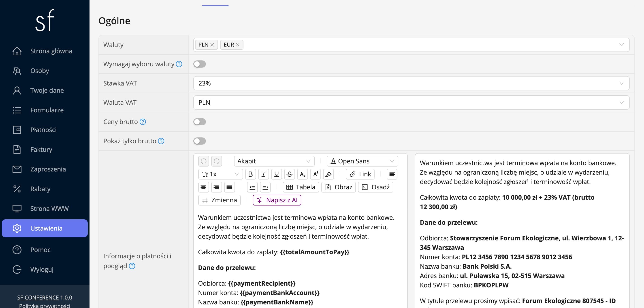644x308 pixels.
Task: Go to Strona główna
Action: pyautogui.click(x=45, y=51)
